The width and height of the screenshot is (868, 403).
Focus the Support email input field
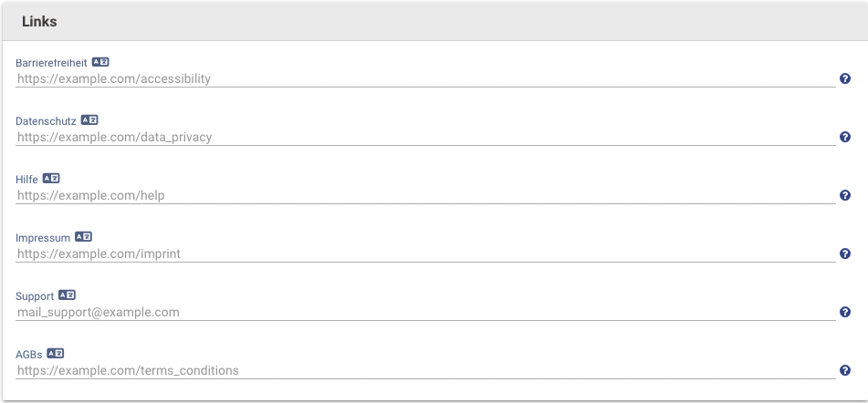425,312
